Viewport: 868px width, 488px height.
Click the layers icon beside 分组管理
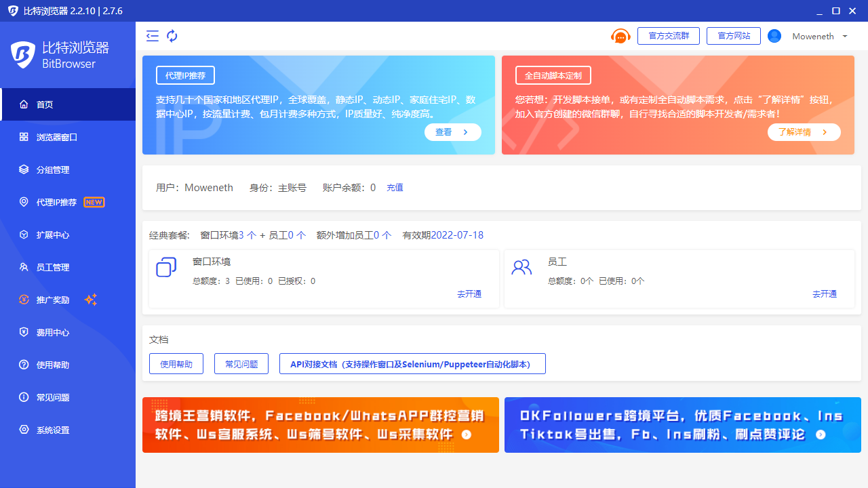click(x=24, y=169)
